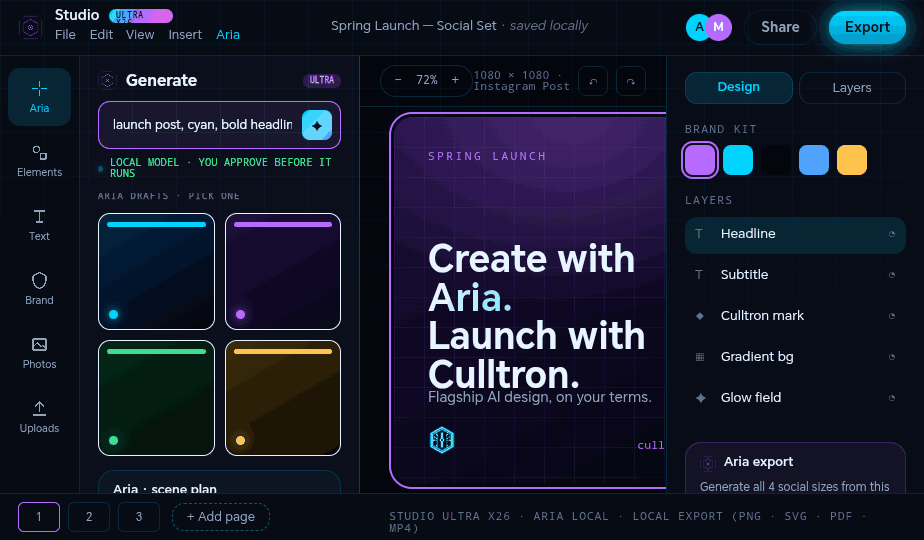The height and width of the screenshot is (540, 924).
Task: Open the Uploads panel icon
Action: 39,408
